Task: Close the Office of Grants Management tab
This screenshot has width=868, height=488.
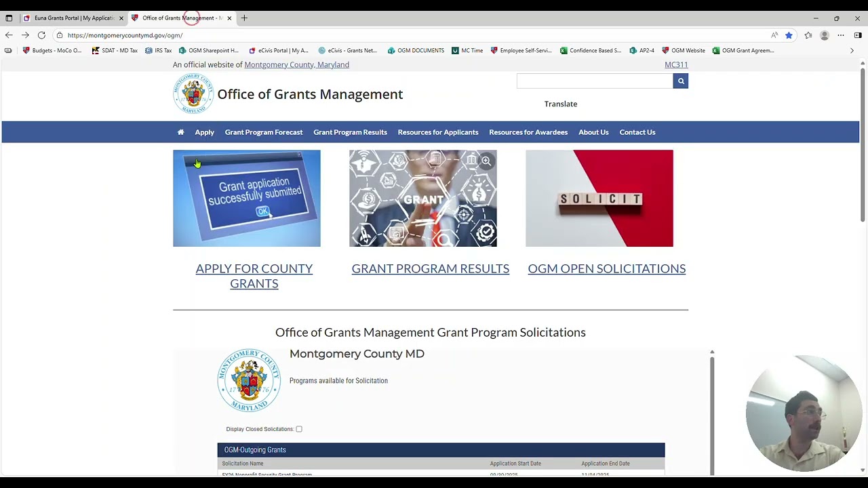Action: click(x=229, y=18)
